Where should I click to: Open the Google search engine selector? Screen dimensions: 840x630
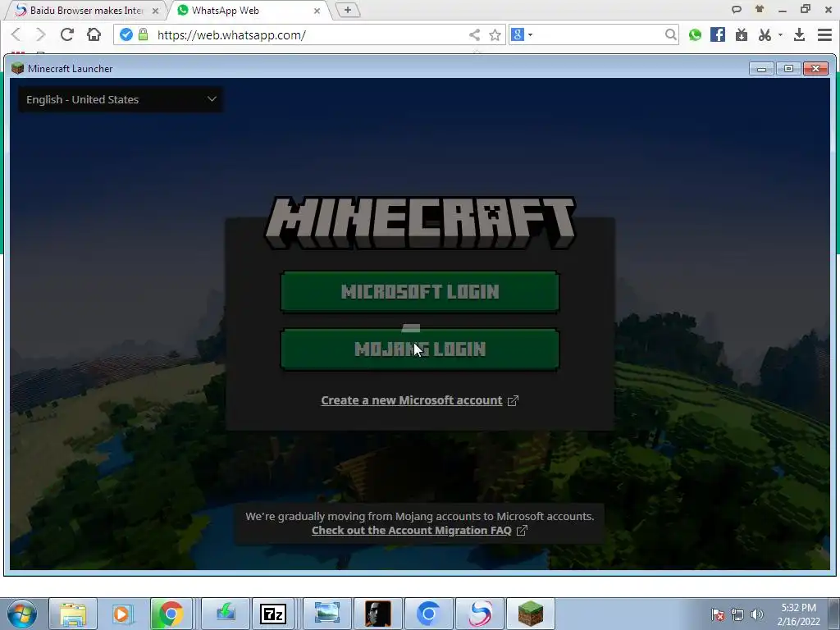point(522,34)
